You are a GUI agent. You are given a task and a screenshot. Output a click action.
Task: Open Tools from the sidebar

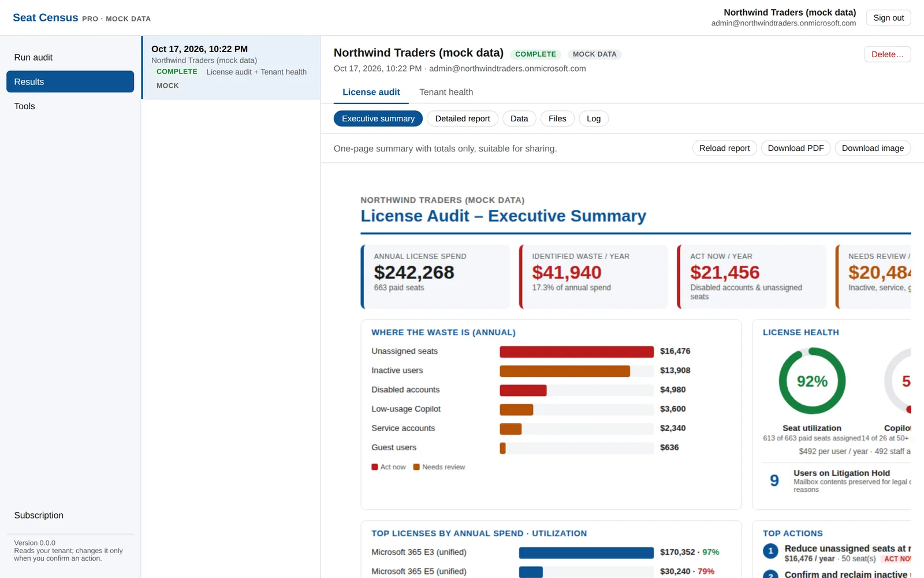click(70, 106)
